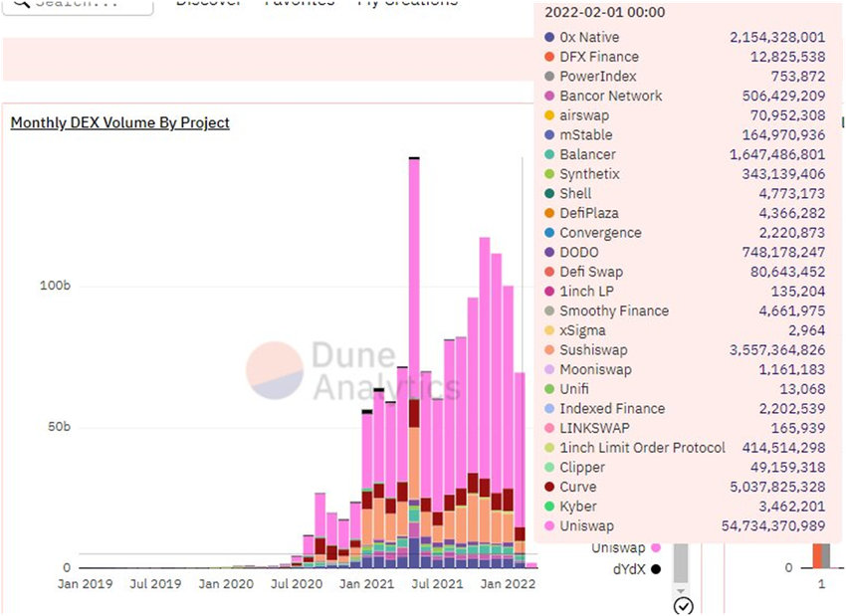Open the Monthly DEX Volume By Project link
846x616 pixels.
click(x=120, y=123)
